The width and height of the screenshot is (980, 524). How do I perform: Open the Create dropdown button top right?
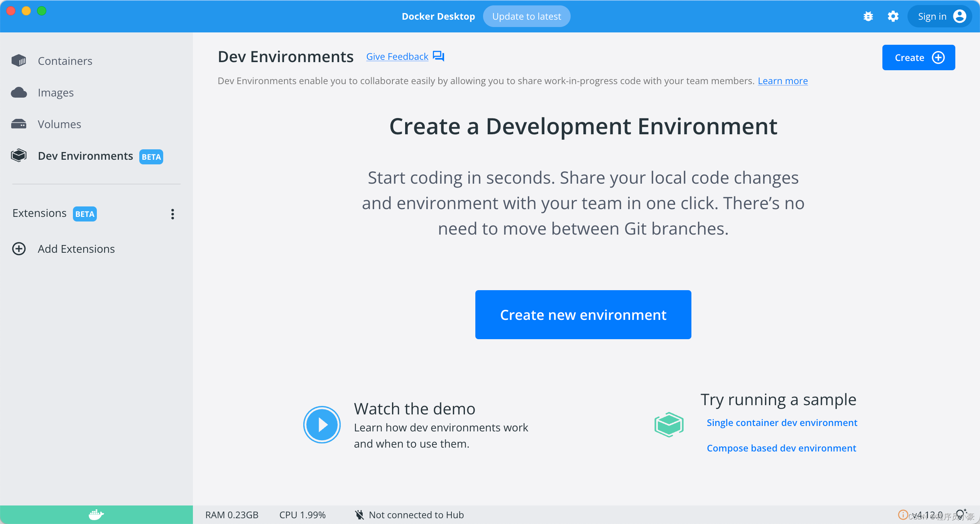click(x=918, y=57)
